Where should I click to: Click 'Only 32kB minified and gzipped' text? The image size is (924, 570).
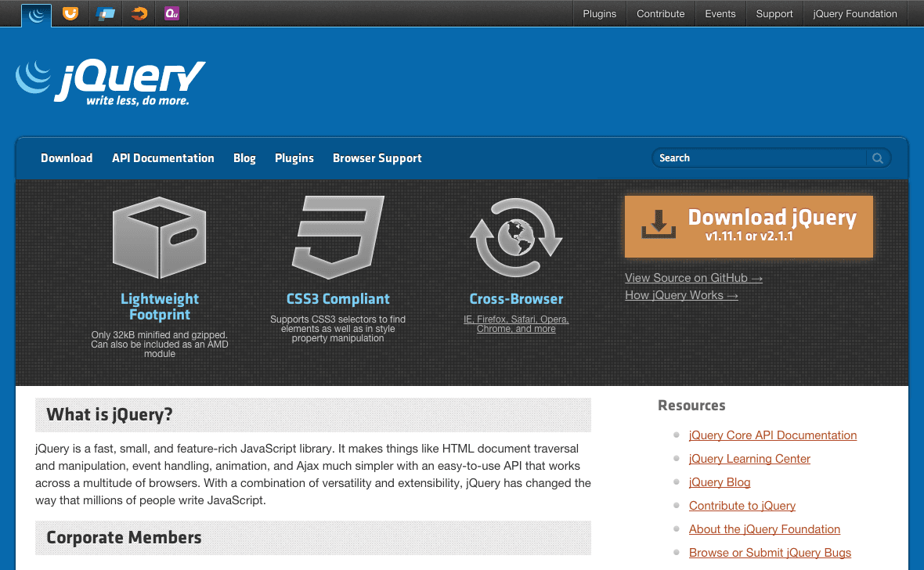[159, 335]
